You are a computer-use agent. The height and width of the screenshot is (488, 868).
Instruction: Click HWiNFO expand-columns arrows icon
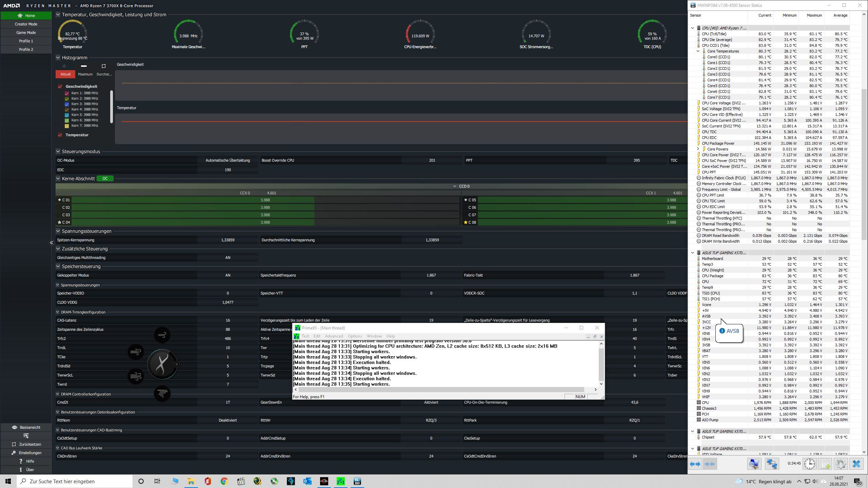point(695,464)
